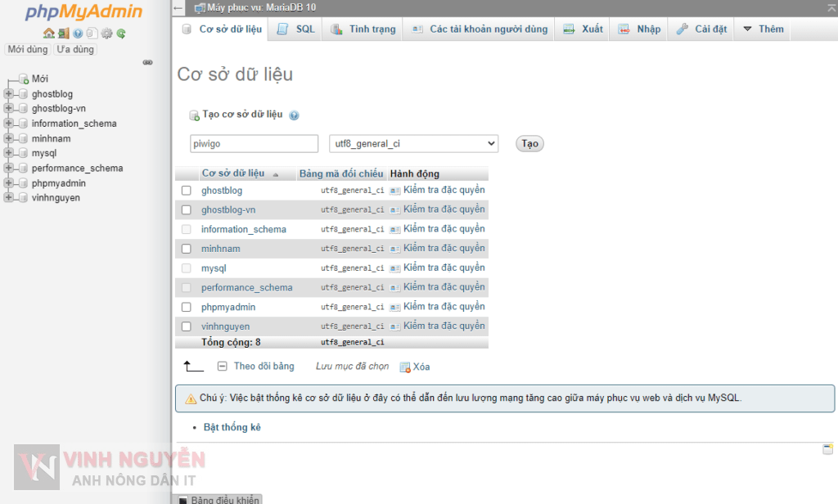838x504 pixels.
Task: Click help icon beside Tạo cơ sở dữ liệu
Action: tap(294, 115)
